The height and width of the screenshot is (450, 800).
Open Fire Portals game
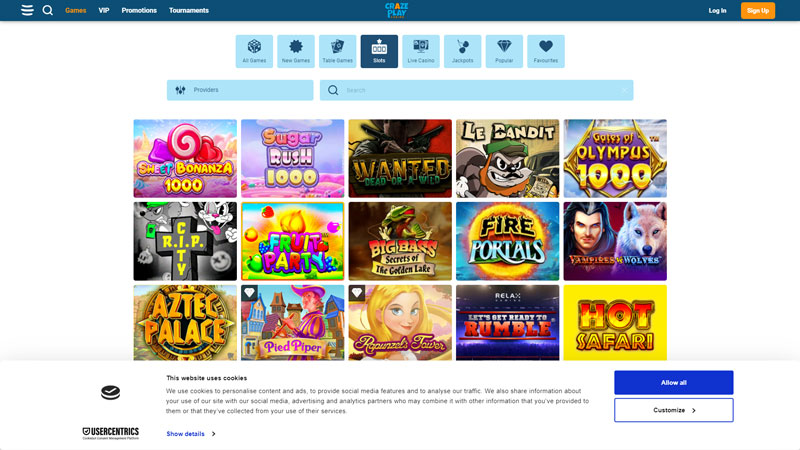(x=508, y=241)
